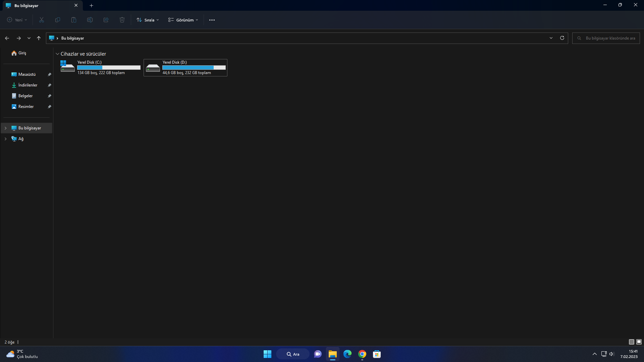Switch to details view in status bar

pos(631,342)
